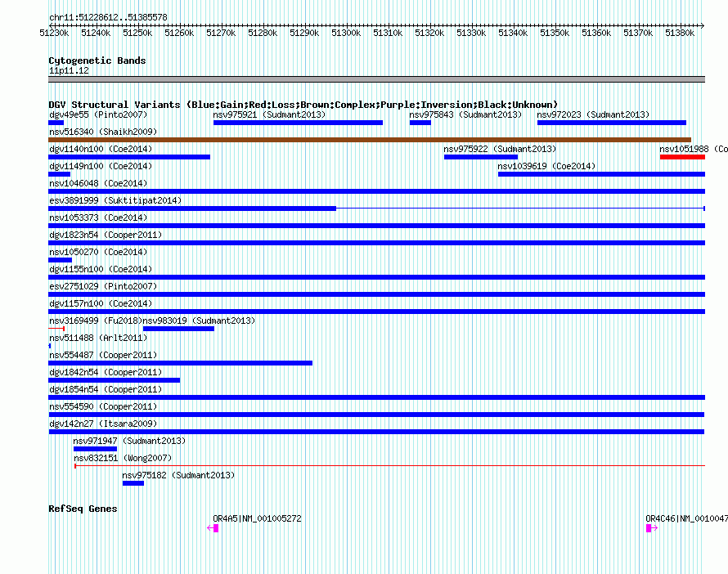Open the nsv1039619 (Coe2014) label
The height and width of the screenshot is (574, 728).
coord(546,166)
